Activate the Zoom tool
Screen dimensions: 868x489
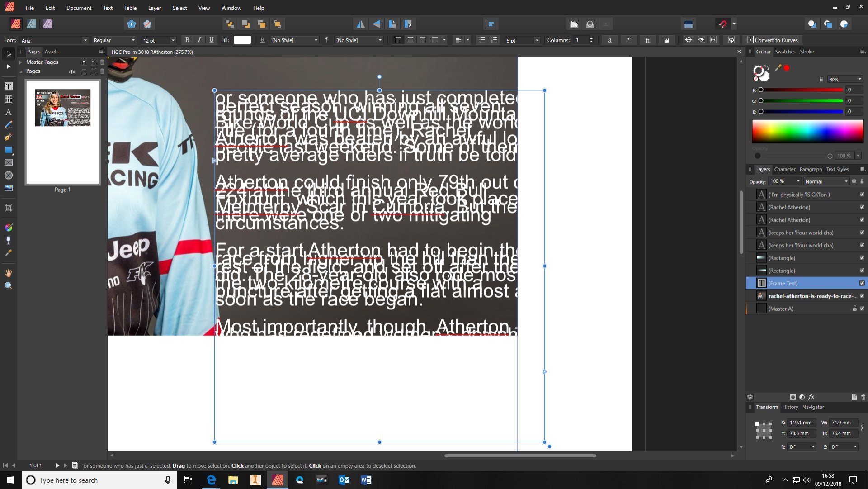point(8,285)
